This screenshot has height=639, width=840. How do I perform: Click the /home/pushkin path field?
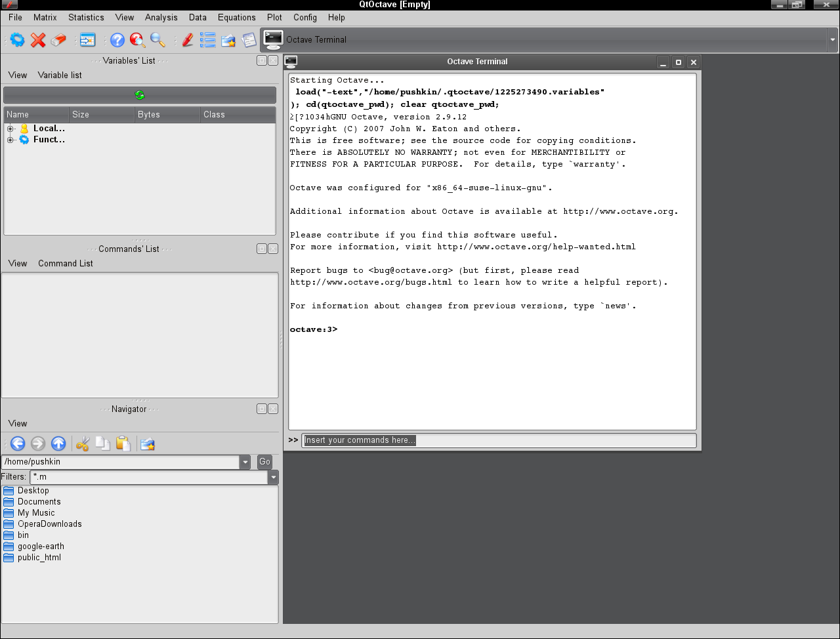[121, 462]
